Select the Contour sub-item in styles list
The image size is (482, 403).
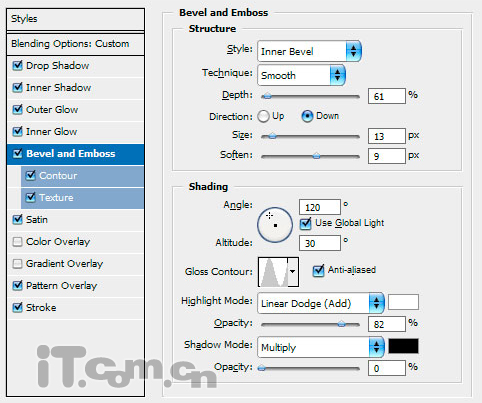[x=82, y=176]
